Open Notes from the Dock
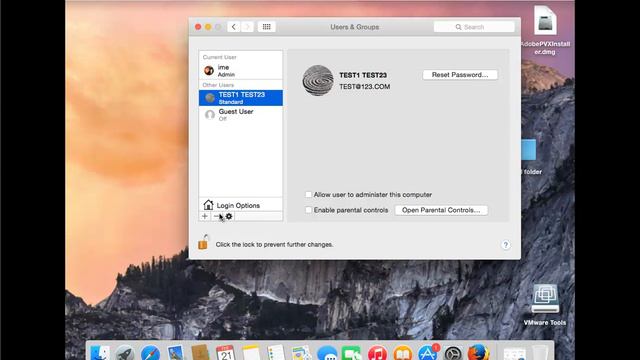Screen dimensions: 640x360 pyautogui.click(x=251, y=352)
